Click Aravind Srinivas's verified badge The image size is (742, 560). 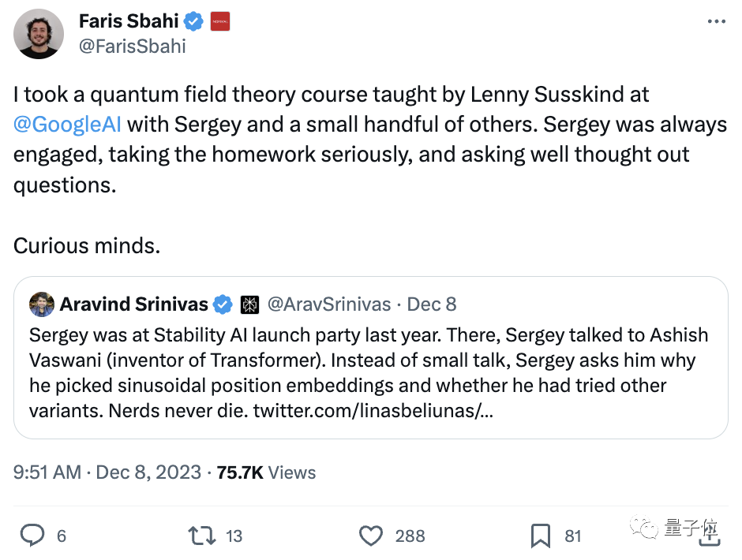223,304
